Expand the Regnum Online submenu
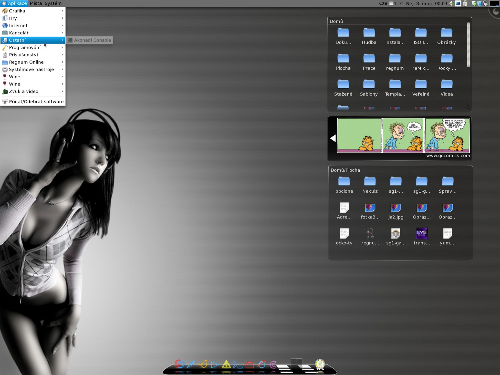This screenshot has height=375, width=500. coord(33,62)
